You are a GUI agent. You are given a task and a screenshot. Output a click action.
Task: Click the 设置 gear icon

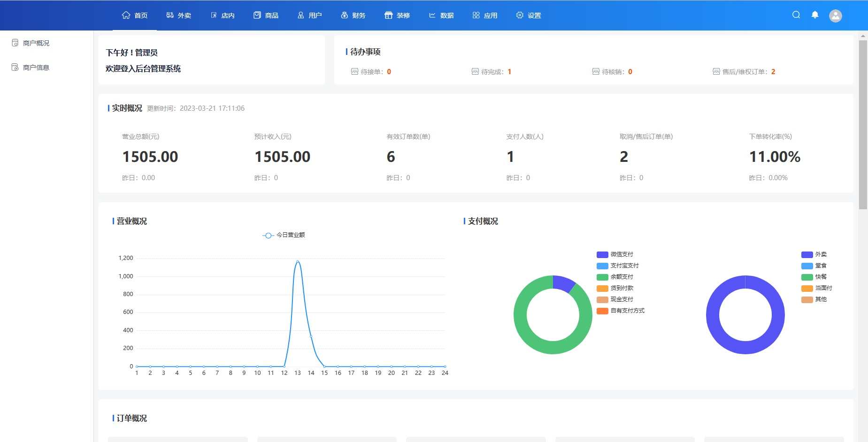click(520, 15)
